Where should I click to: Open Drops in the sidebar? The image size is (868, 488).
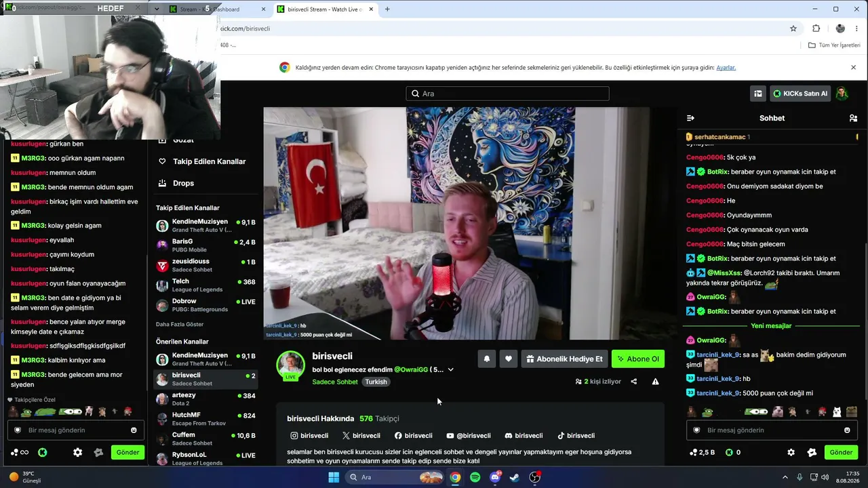176,183
